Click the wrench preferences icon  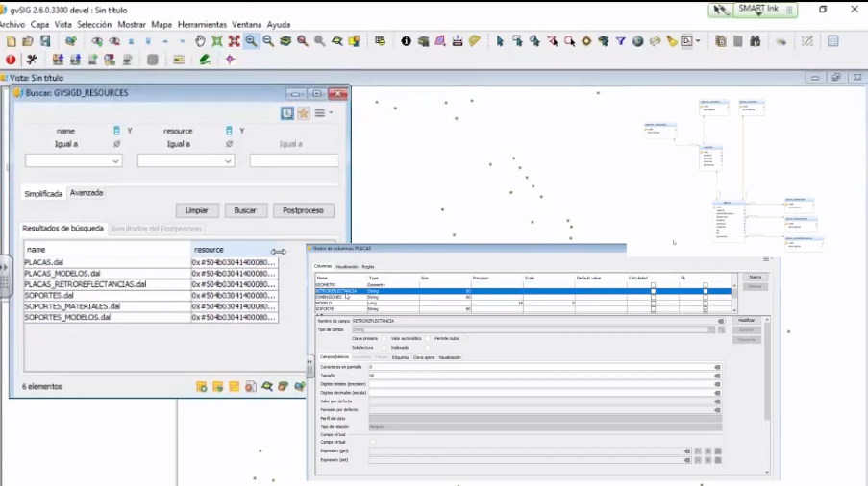pyautogui.click(x=31, y=60)
